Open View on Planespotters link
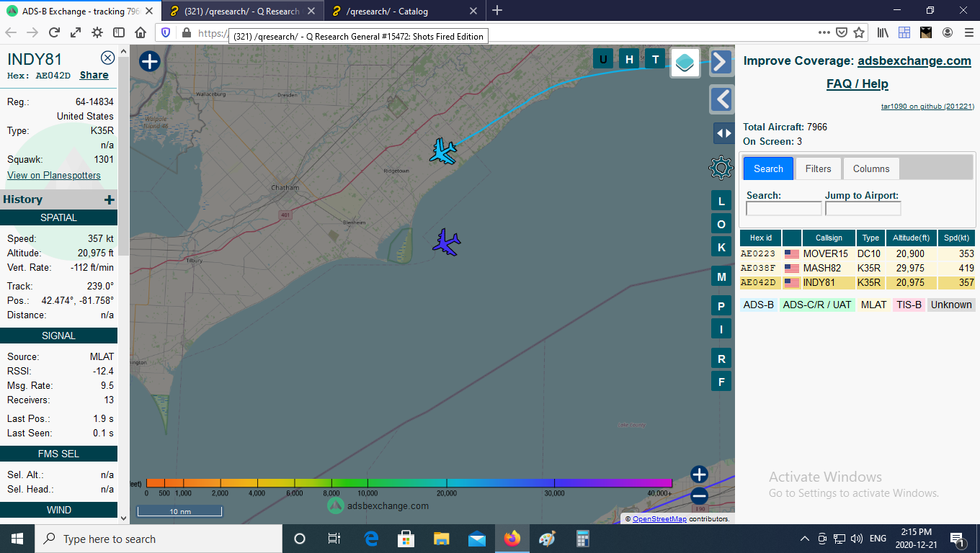 pyautogui.click(x=54, y=175)
